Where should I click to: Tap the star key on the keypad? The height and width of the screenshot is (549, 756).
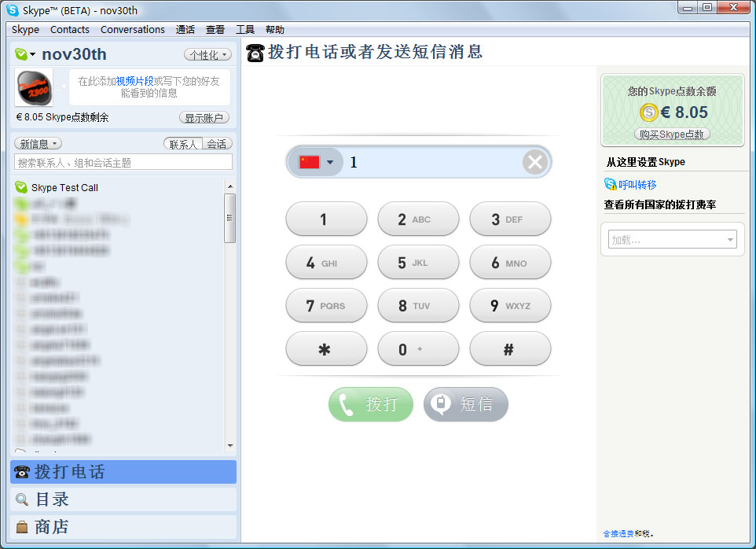[326, 348]
